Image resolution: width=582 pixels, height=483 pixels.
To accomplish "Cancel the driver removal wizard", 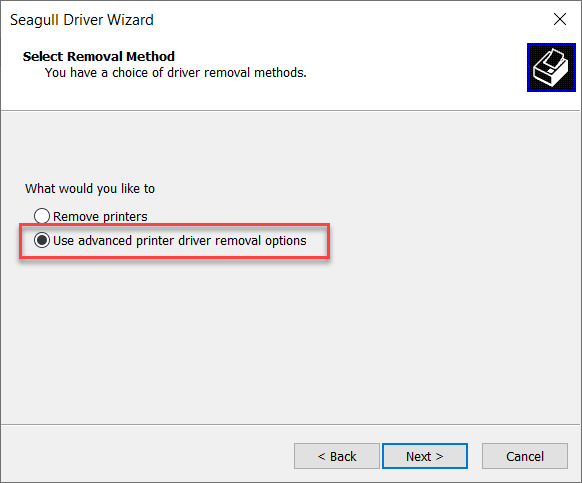I will 525,456.
